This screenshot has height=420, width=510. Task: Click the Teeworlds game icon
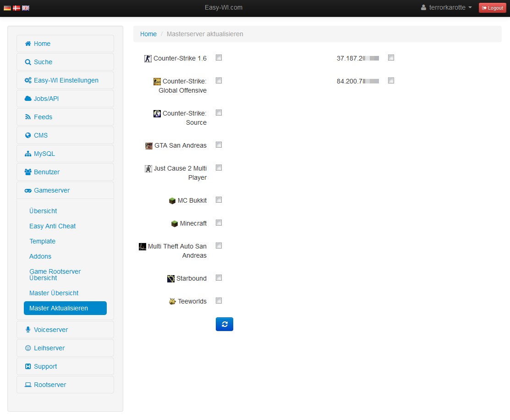click(x=172, y=301)
